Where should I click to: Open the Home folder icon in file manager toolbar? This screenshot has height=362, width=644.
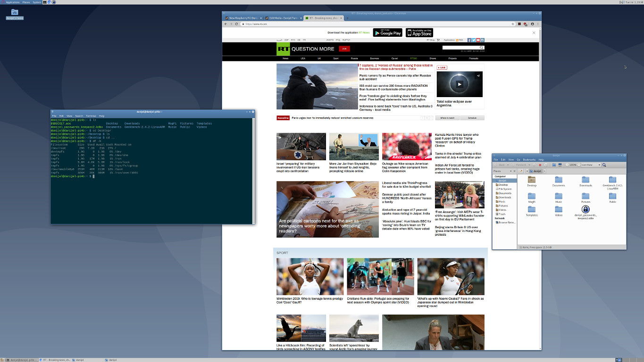[554, 165]
